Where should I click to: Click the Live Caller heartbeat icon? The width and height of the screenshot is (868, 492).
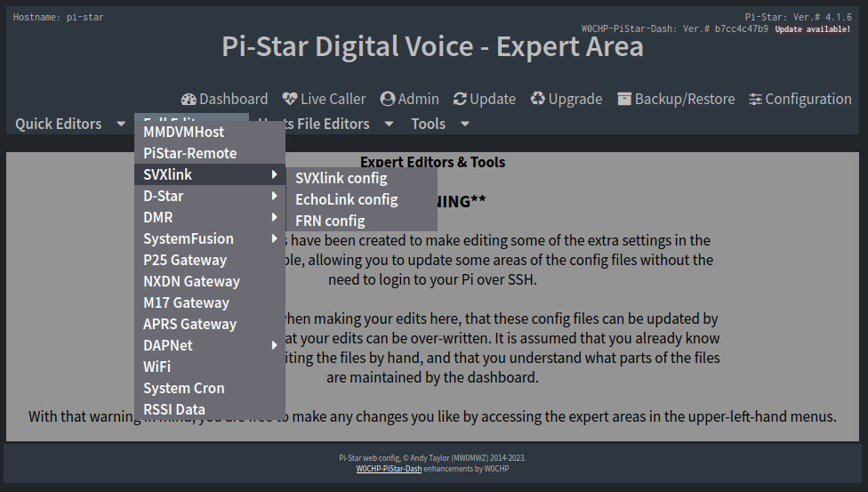[x=290, y=99]
